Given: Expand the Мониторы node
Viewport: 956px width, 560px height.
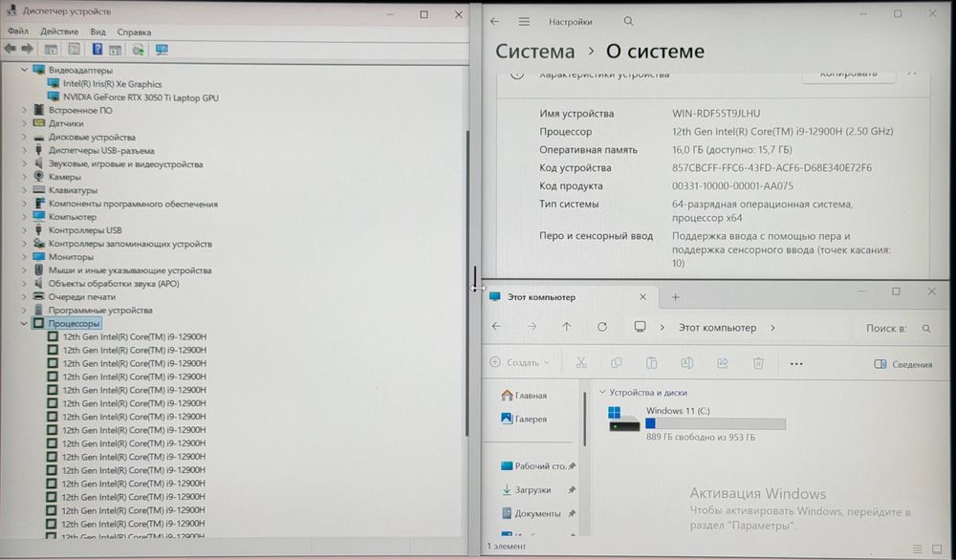Looking at the screenshot, I should [25, 256].
